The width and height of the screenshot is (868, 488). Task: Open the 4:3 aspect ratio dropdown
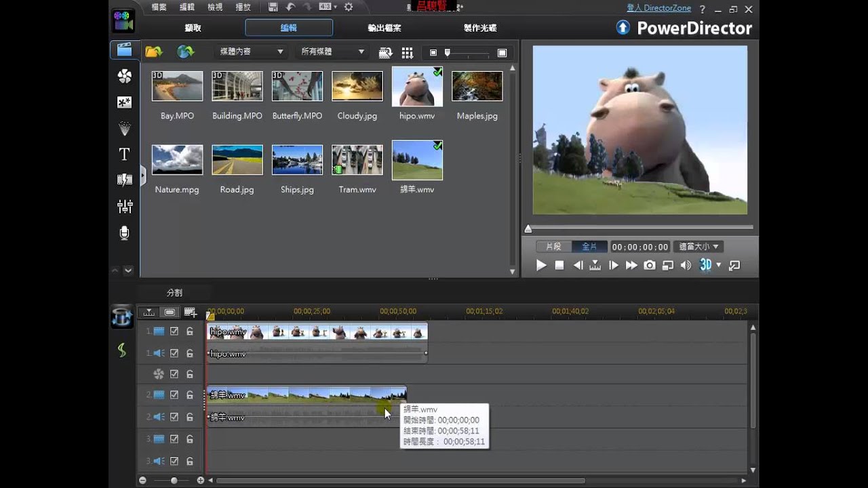point(328,7)
